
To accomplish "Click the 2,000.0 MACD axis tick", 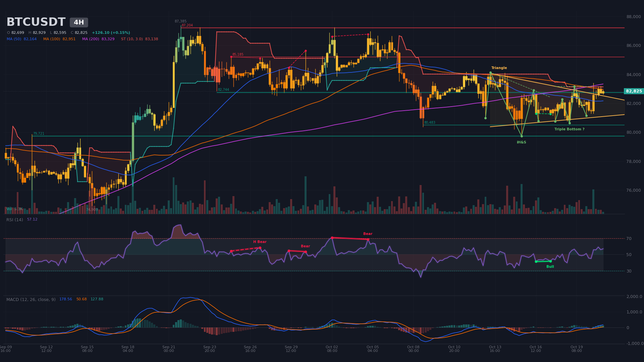I will (x=634, y=296).
